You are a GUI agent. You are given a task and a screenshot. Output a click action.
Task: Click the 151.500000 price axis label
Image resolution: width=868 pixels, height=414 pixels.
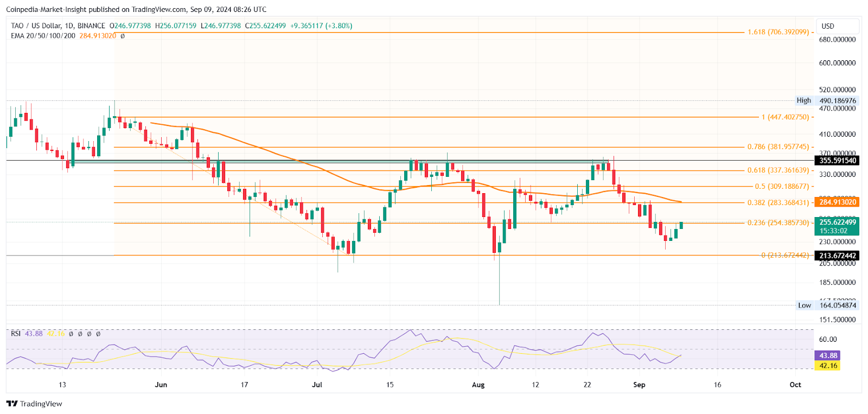click(x=838, y=320)
